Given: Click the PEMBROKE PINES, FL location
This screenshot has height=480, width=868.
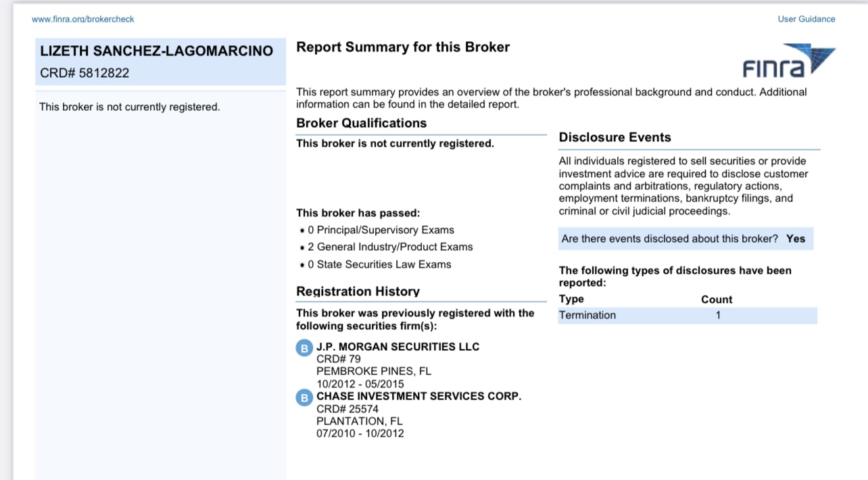Looking at the screenshot, I should pos(374,372).
